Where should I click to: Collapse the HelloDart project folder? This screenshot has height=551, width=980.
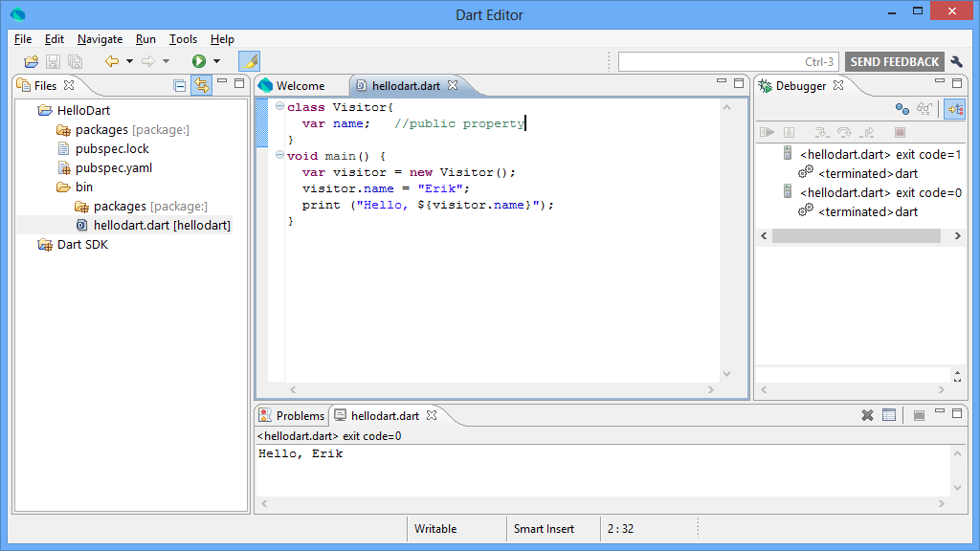coord(45,111)
